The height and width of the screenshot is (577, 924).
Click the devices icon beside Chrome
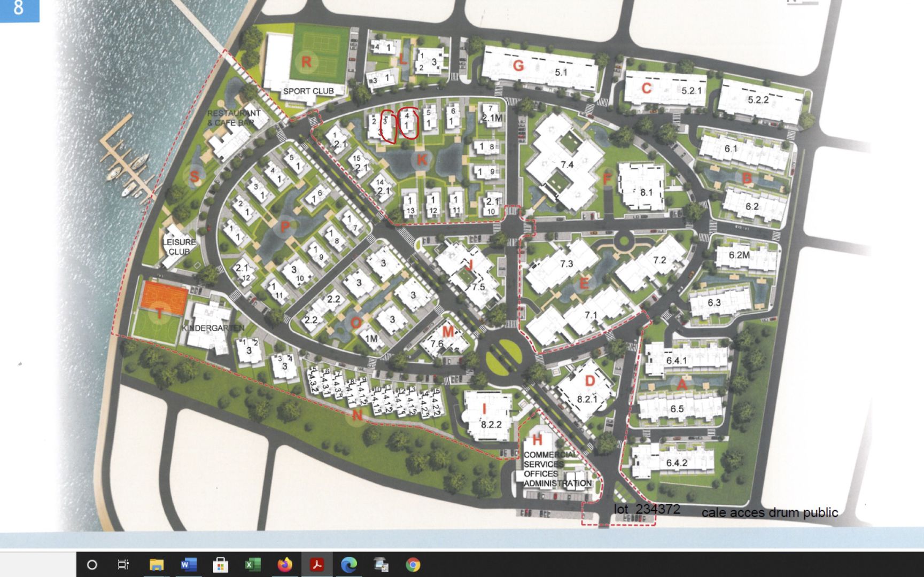point(381,565)
